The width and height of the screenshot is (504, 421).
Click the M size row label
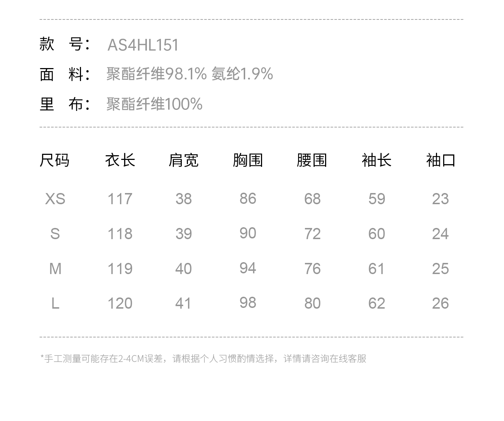click(55, 269)
